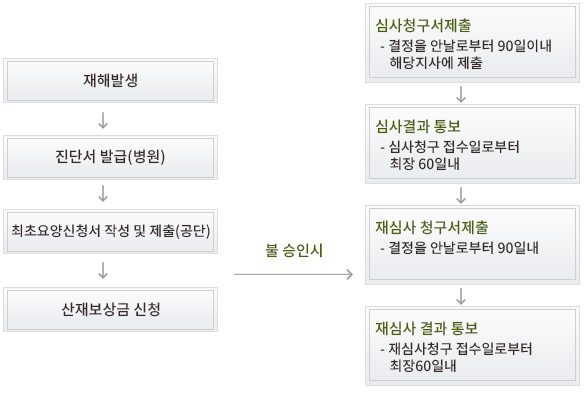This screenshot has height=394, width=584.
Task: Select the 진단서 발급(병원) step
Action: click(110, 158)
